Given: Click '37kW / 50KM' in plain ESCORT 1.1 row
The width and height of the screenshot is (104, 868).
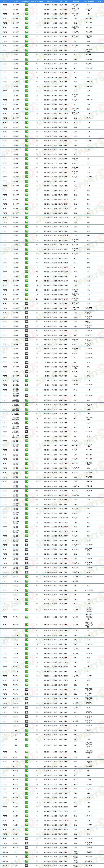Looking at the screenshot, I should pos(63,5).
